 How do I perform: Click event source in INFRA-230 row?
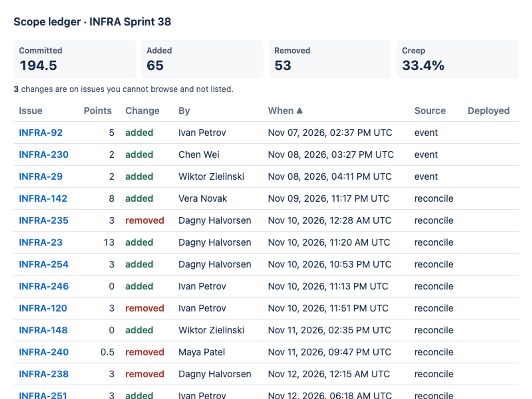coord(426,155)
